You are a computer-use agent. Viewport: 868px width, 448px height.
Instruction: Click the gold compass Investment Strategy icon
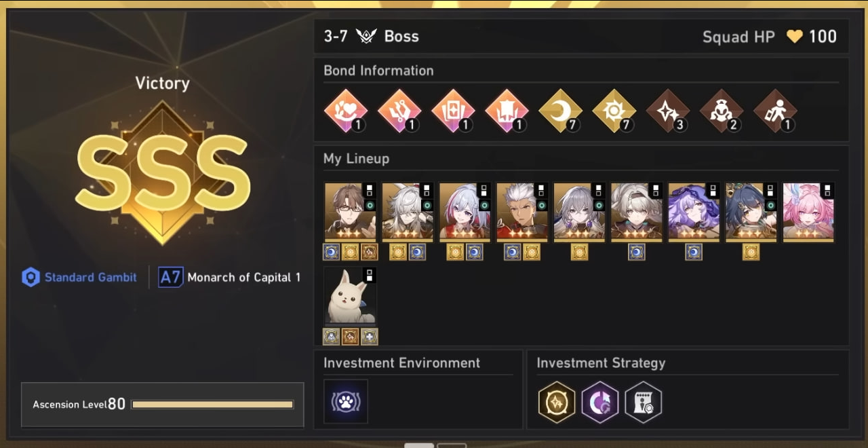pyautogui.click(x=557, y=403)
